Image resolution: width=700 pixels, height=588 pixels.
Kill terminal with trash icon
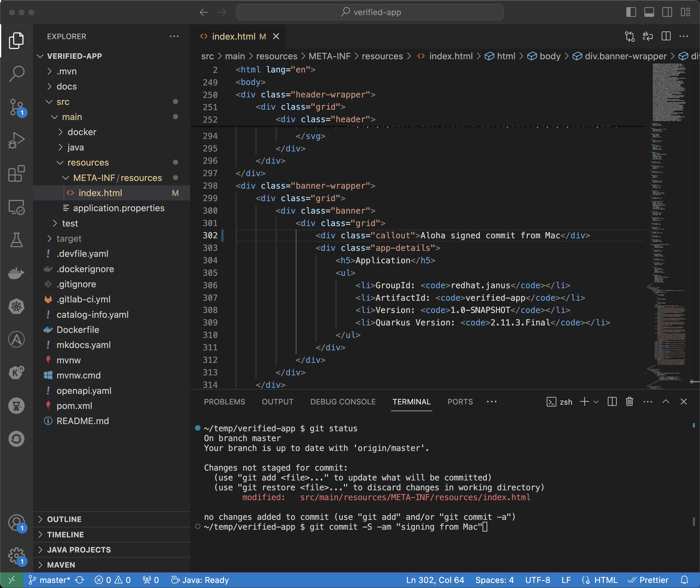pyautogui.click(x=629, y=402)
